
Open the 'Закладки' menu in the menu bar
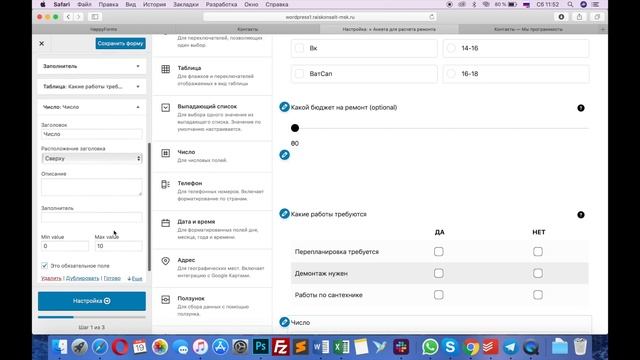[186, 4]
